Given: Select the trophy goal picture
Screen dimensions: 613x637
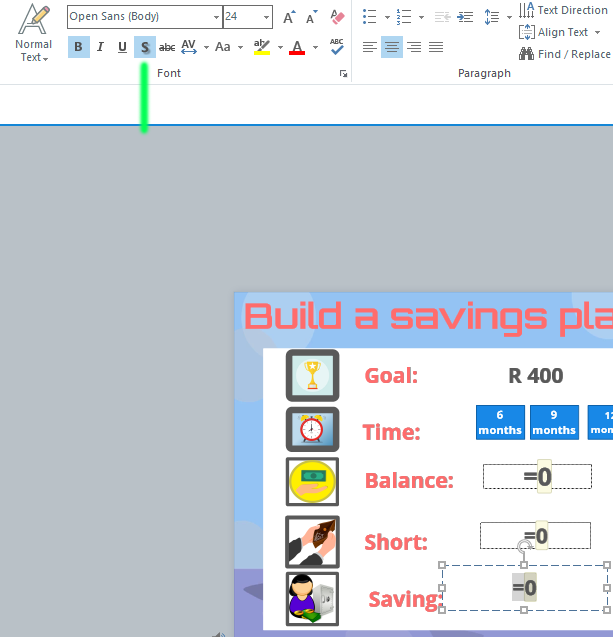Looking at the screenshot, I should 312,375.
